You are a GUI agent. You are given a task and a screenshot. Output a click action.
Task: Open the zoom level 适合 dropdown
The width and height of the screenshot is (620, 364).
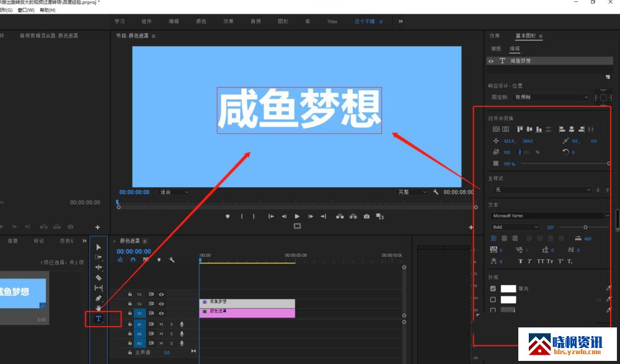pyautogui.click(x=174, y=192)
